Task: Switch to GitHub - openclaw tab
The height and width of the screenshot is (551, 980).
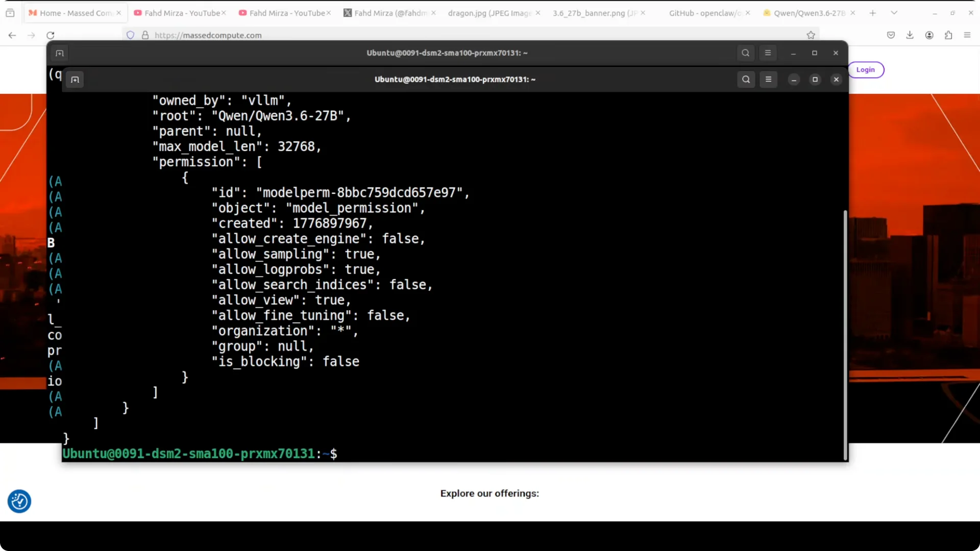Action: 704,13
